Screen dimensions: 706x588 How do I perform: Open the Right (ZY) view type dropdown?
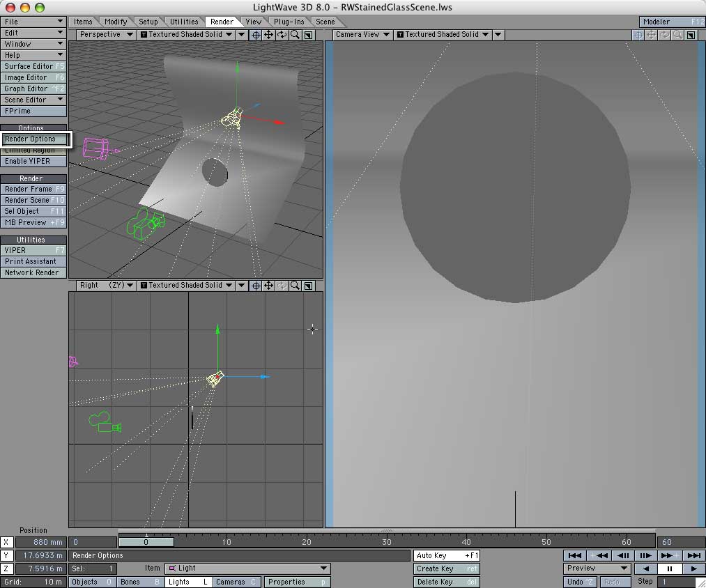click(106, 286)
